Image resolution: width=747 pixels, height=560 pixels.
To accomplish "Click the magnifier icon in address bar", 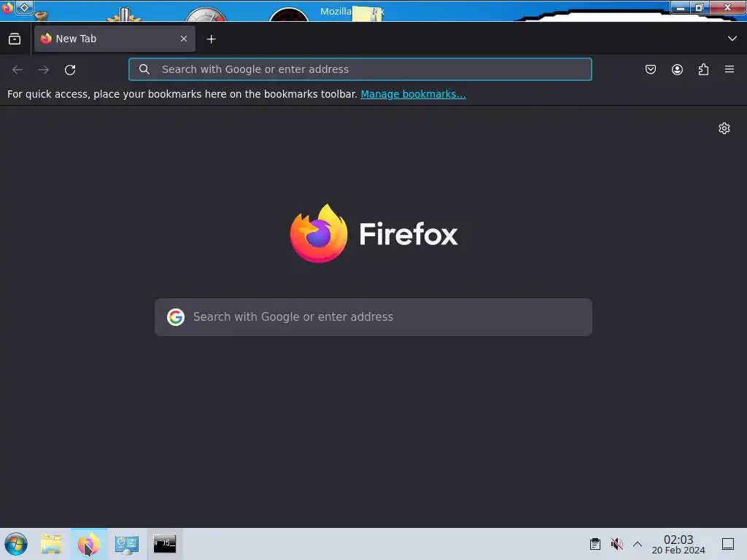I will (144, 69).
